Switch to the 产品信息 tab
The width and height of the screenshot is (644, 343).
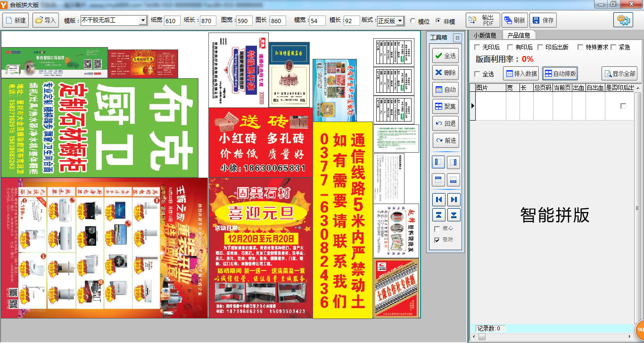tap(519, 35)
